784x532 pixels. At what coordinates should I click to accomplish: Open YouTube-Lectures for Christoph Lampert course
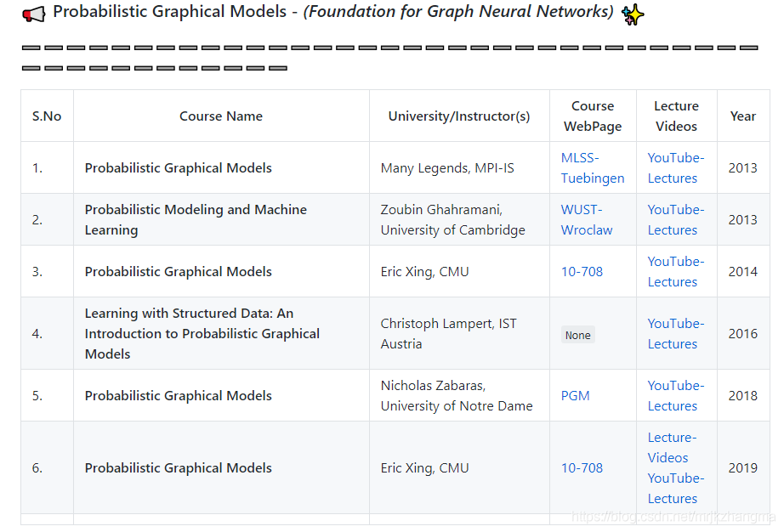[676, 334]
